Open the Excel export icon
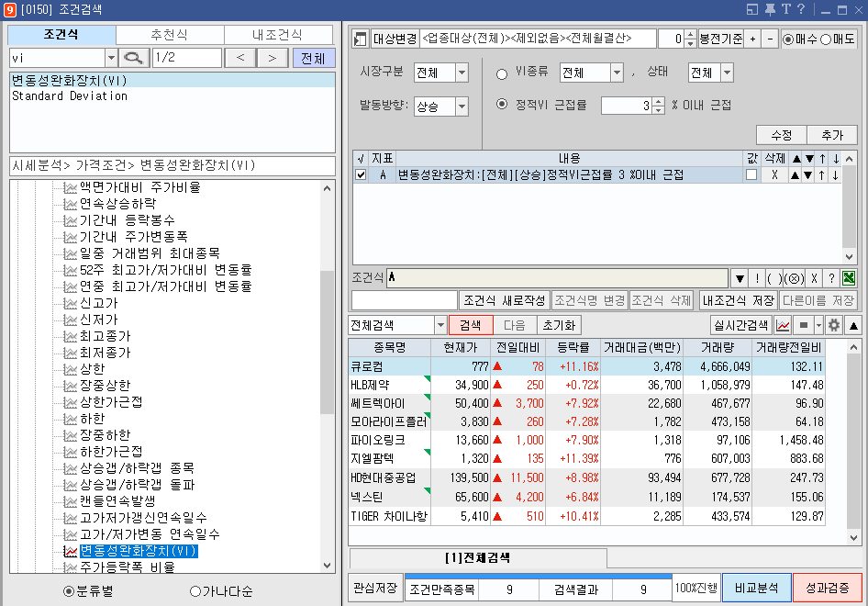The image size is (868, 606). 850,278
